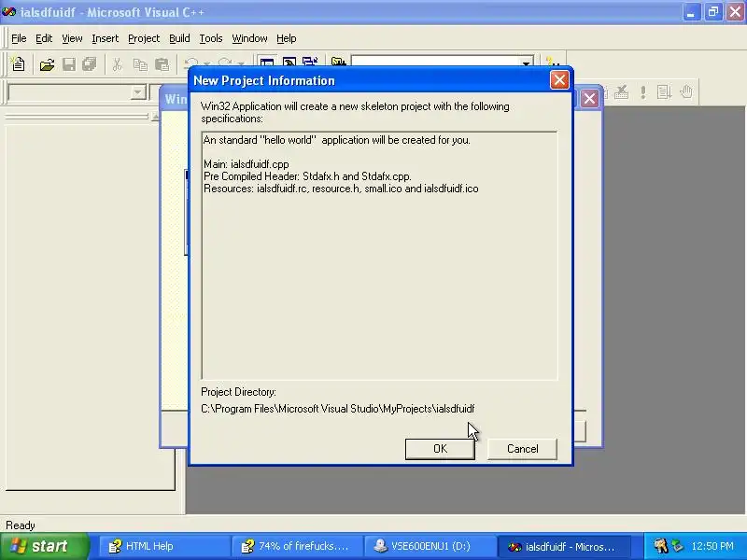Click the New Text File toolbar icon
Viewport: 747px width, 560px height.
tap(18, 63)
